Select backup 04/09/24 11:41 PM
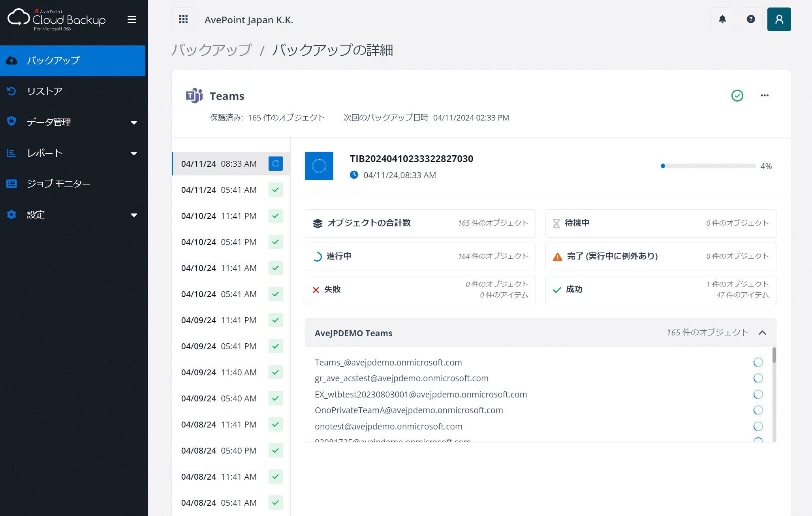 (x=231, y=320)
